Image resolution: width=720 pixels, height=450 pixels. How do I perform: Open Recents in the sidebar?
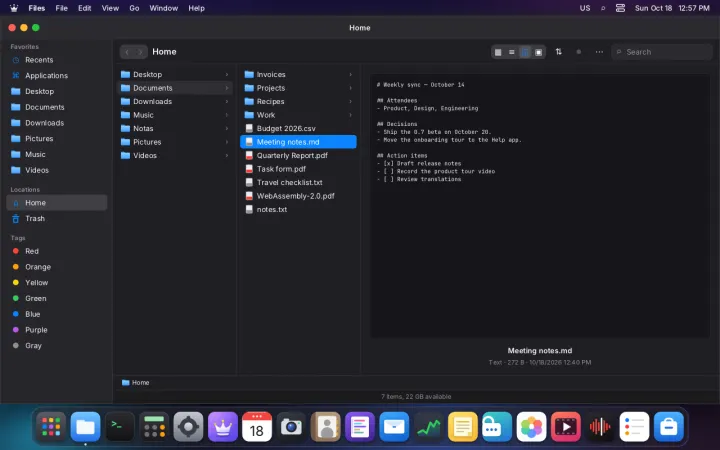pyautogui.click(x=56, y=60)
